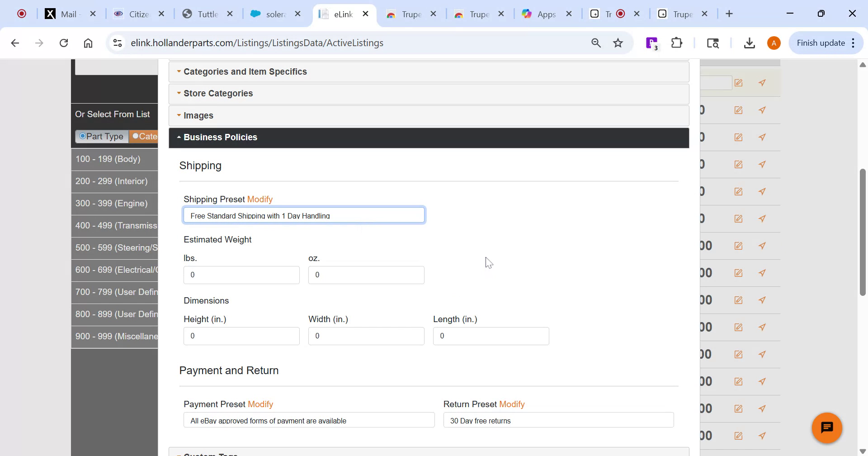This screenshot has width=868, height=456.
Task: Select the Category radio button
Action: (x=136, y=136)
